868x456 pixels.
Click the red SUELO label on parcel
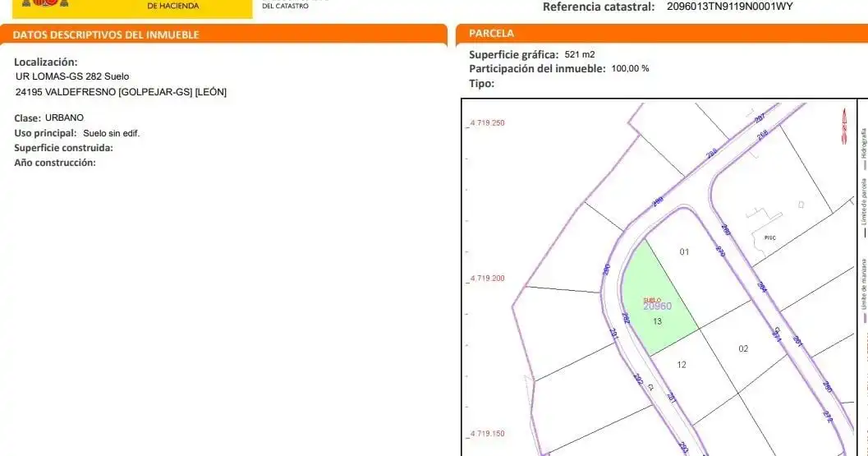pyautogui.click(x=651, y=301)
